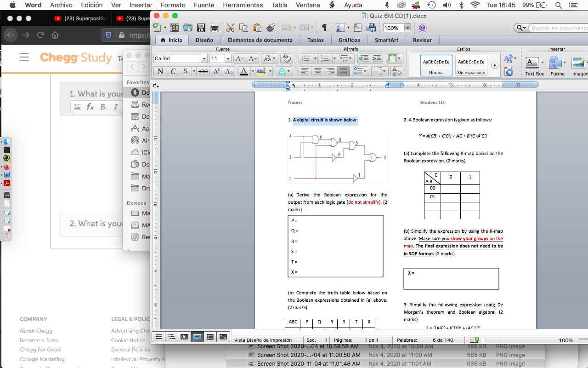Switch to the Diseño ribbon tab
588x368 pixels.
pyautogui.click(x=204, y=40)
